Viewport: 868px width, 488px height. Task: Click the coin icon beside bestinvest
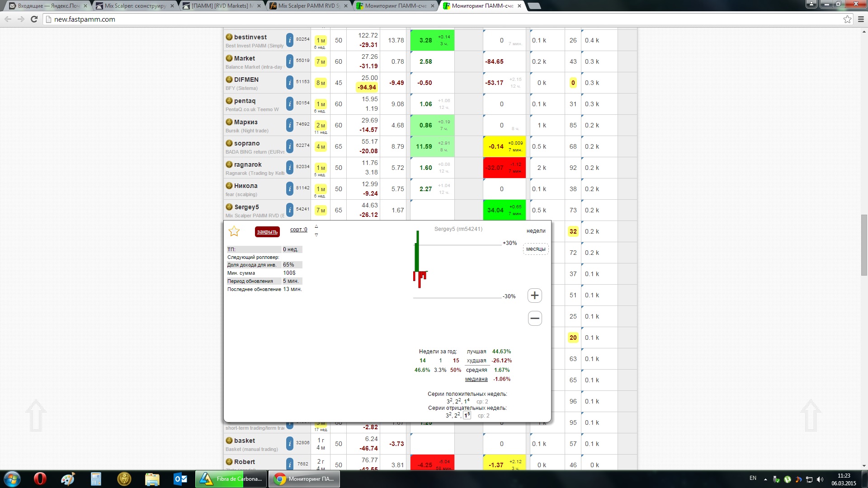(x=229, y=37)
